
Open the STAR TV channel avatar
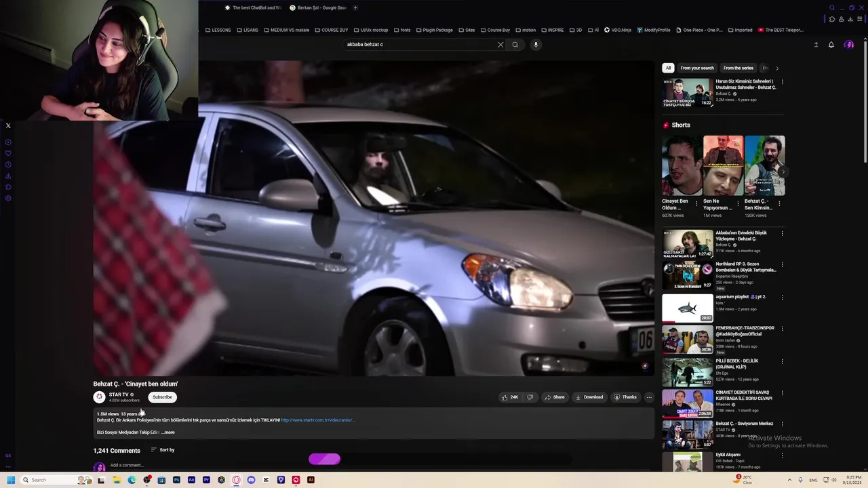click(x=99, y=397)
